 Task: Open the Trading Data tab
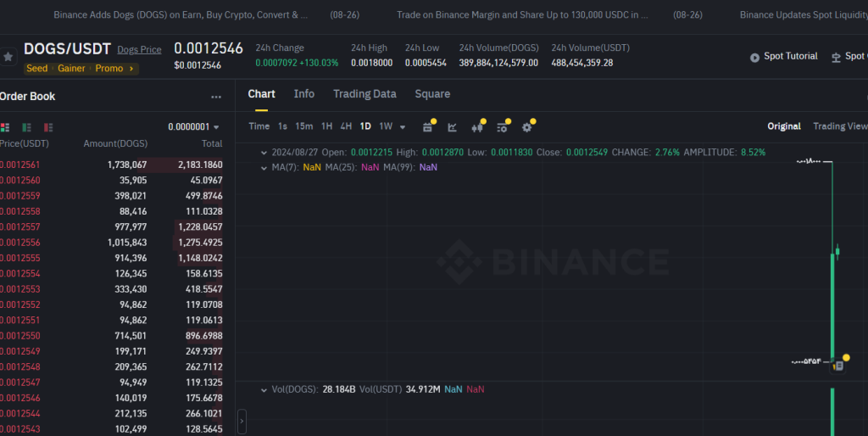(x=364, y=94)
